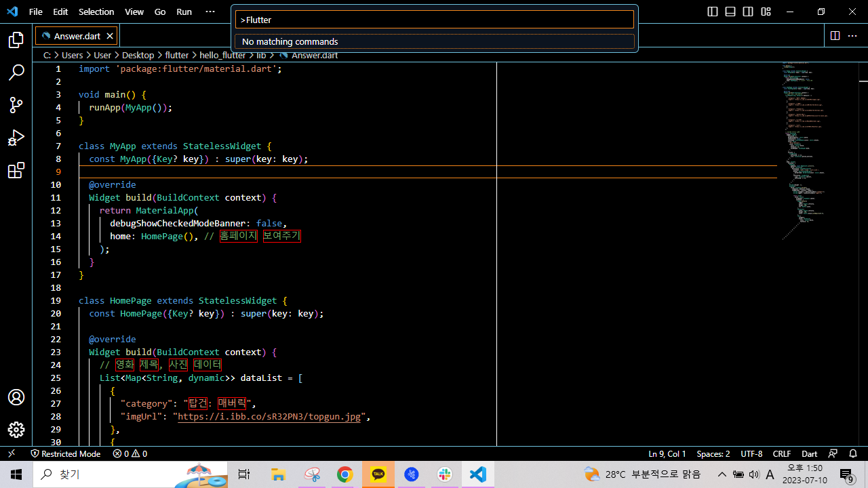
Task: Toggle the Panel layout button
Action: pos(730,12)
